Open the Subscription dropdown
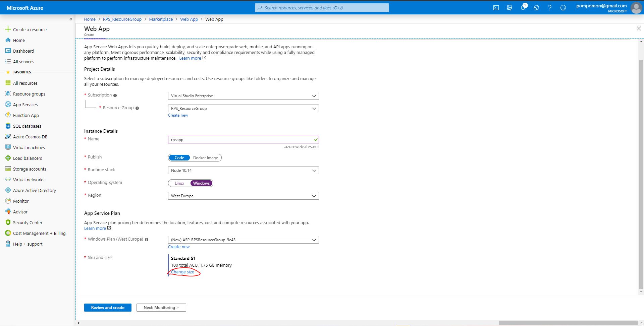 point(243,96)
